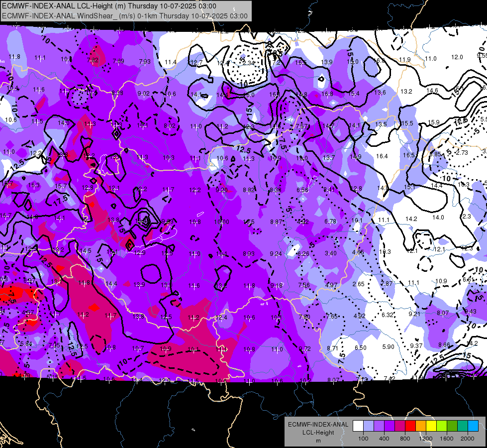Click the grid value 8.71
This screenshot has width=487, height=448.
pyautogui.click(x=333, y=348)
